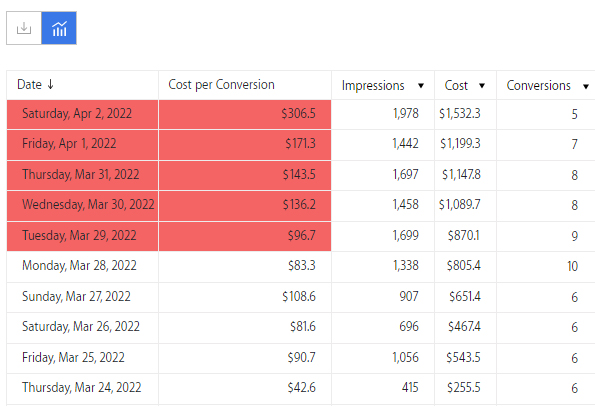
Task: Toggle the chart view icon
Action: [59, 28]
